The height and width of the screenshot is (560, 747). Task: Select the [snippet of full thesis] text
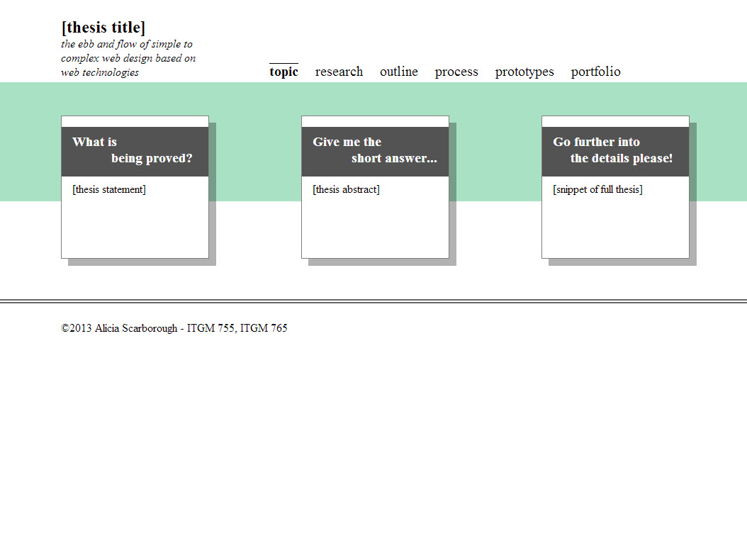pyautogui.click(x=597, y=189)
